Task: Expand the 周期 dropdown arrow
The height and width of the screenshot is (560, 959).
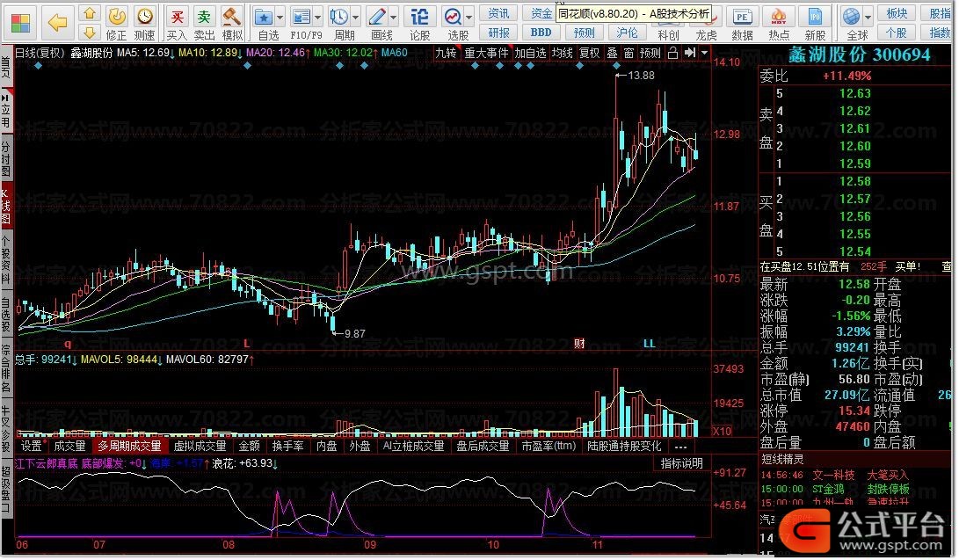Action: (355, 17)
